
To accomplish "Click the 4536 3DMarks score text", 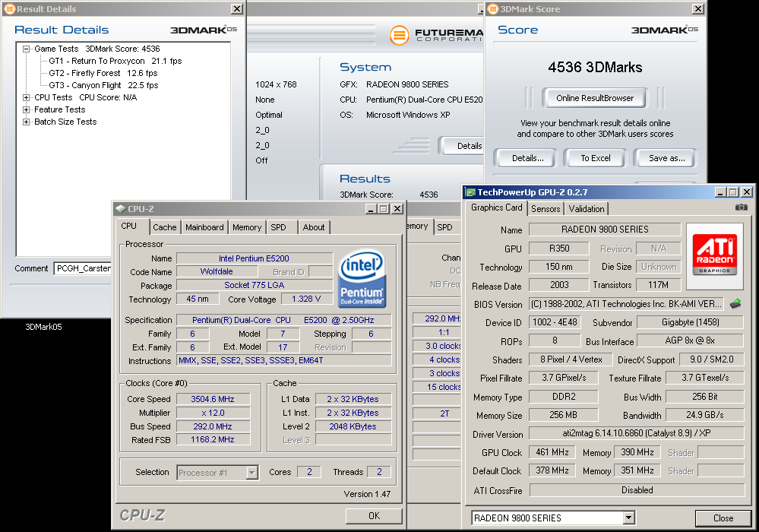I will click(595, 67).
